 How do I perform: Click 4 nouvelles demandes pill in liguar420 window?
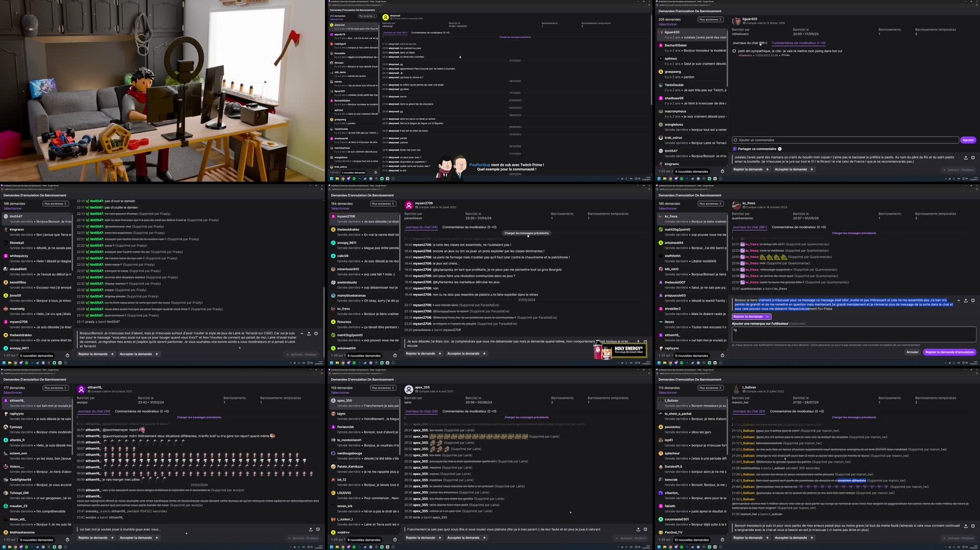tap(691, 171)
